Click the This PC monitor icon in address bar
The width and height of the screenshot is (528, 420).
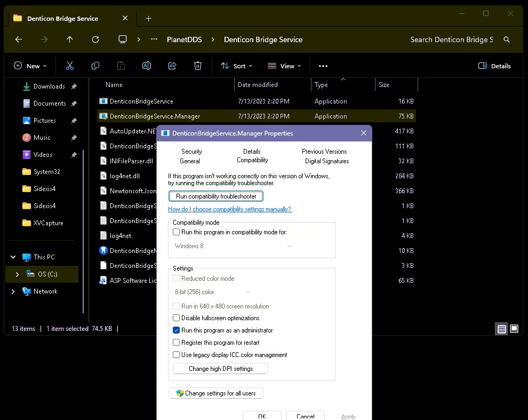(123, 39)
